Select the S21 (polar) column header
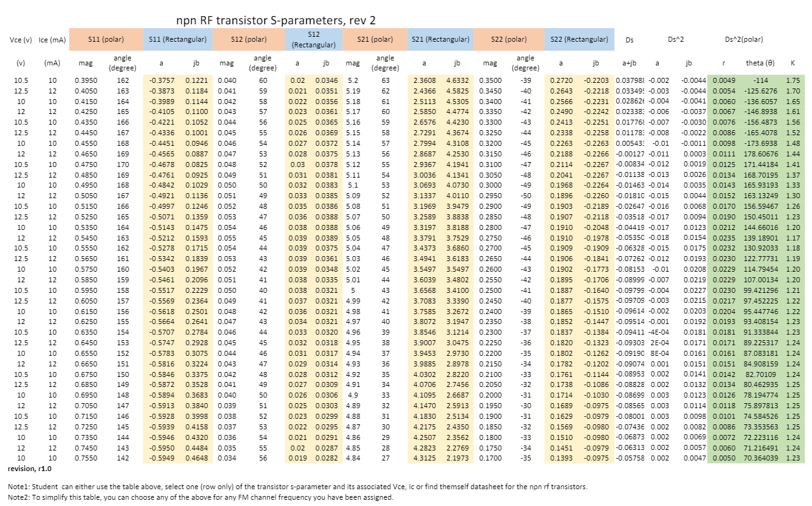 [x=376, y=39]
